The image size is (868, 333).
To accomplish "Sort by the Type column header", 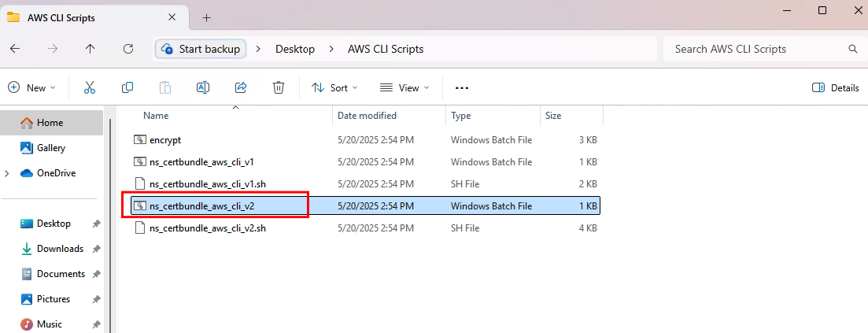I will [460, 116].
